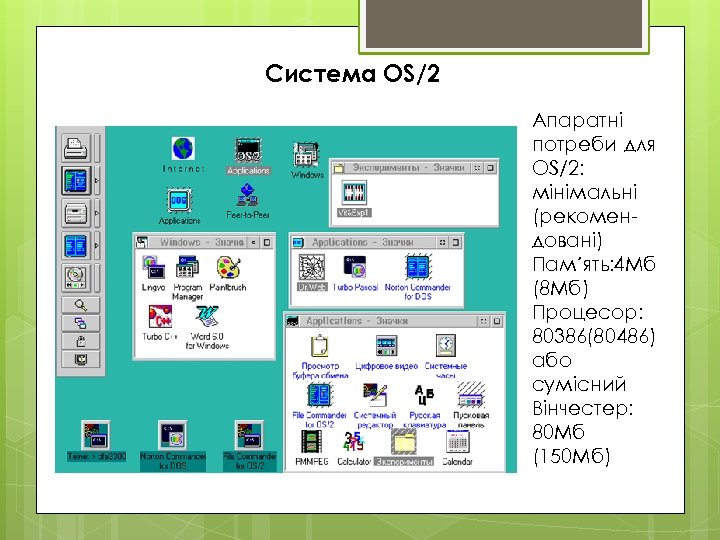Open the Цифровое видео icon

[386, 346]
